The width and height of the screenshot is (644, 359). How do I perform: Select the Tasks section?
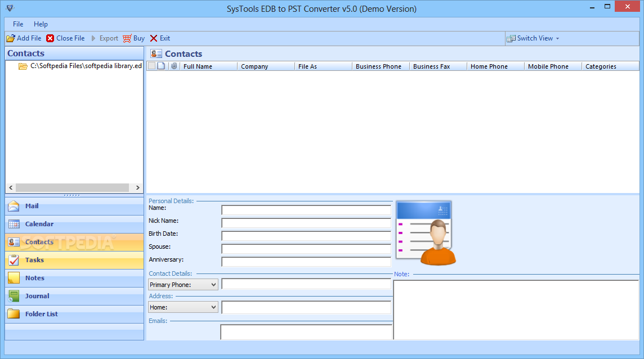(74, 260)
